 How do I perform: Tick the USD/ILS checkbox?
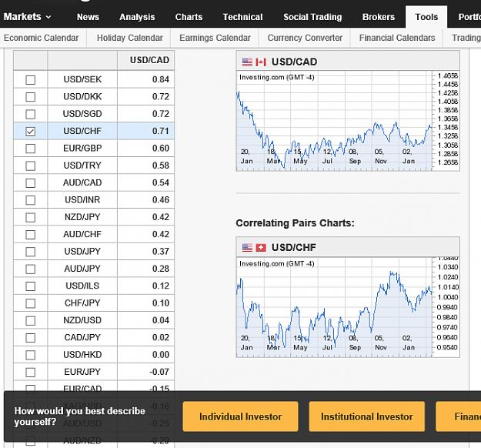(x=30, y=286)
